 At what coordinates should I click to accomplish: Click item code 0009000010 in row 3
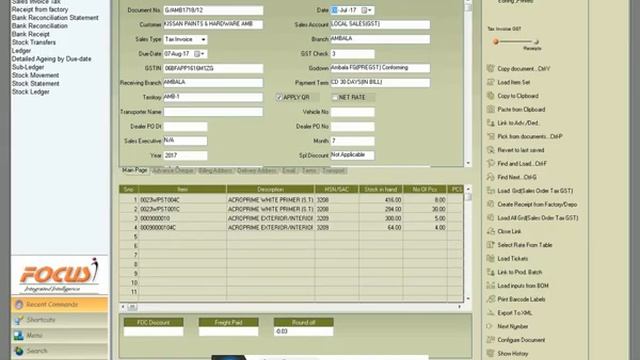point(155,218)
